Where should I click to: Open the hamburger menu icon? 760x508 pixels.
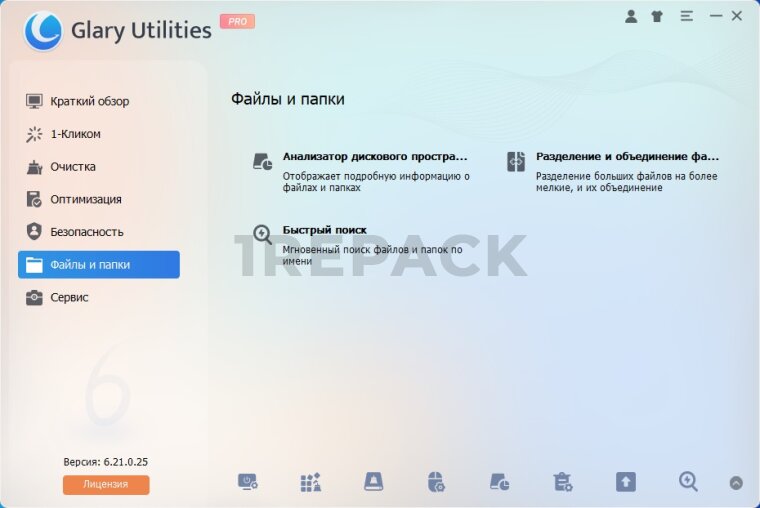tap(686, 16)
